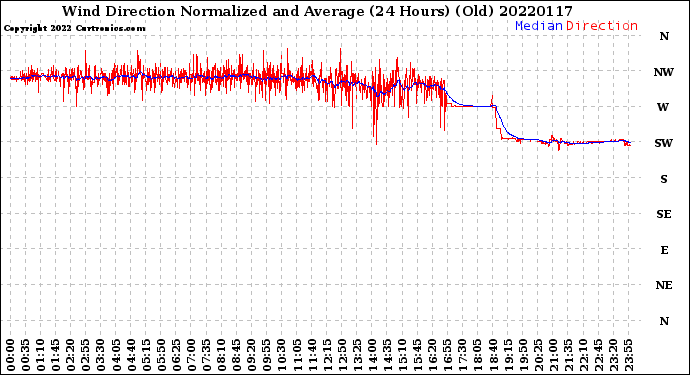The image size is (690, 375).
Task: Select the Copyright 2022 Cartronics.com text
Action: click(74, 28)
